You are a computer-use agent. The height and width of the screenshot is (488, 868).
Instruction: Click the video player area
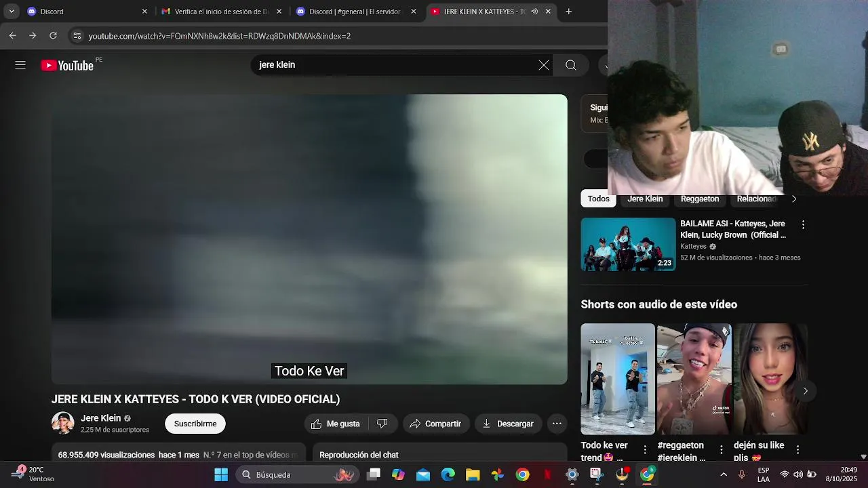pyautogui.click(x=309, y=239)
